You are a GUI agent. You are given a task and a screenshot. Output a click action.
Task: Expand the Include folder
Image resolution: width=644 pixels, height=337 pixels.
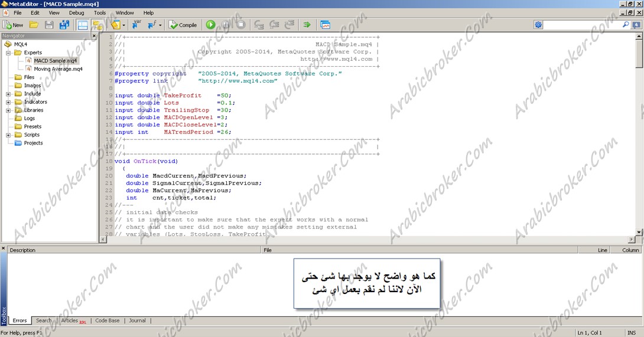[x=8, y=94]
